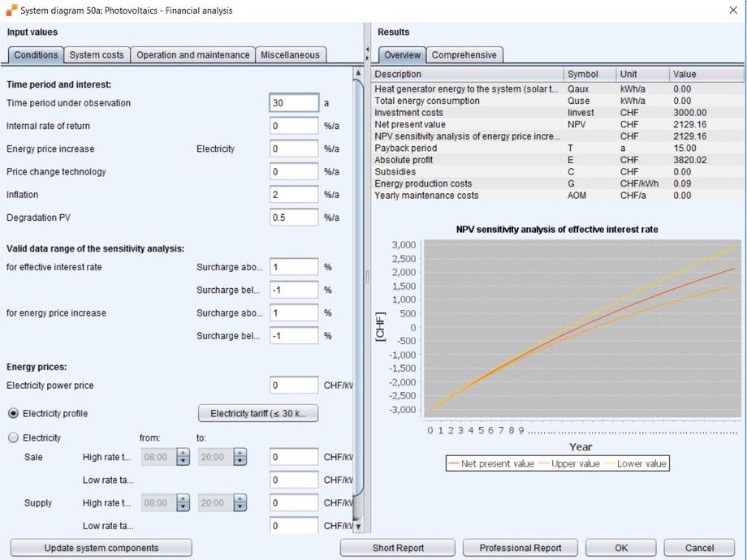Image resolution: width=747 pixels, height=560 pixels.
Task: Click the Inflation input field
Action: [294, 195]
